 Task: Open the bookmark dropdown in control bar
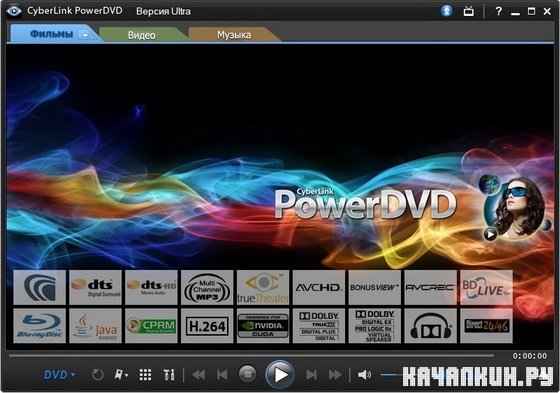point(121,375)
